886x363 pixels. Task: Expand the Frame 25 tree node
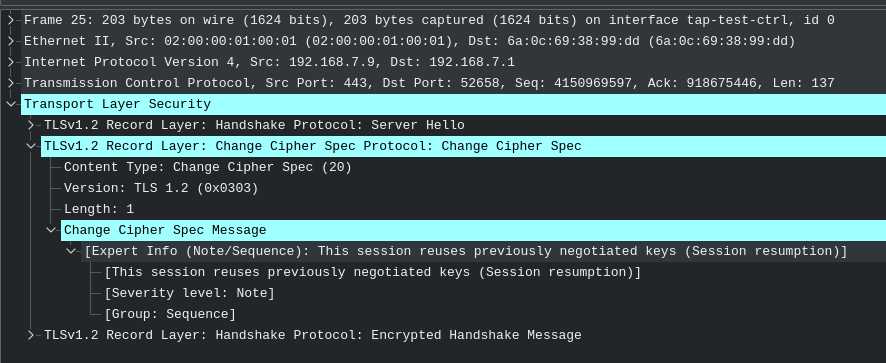click(11, 20)
